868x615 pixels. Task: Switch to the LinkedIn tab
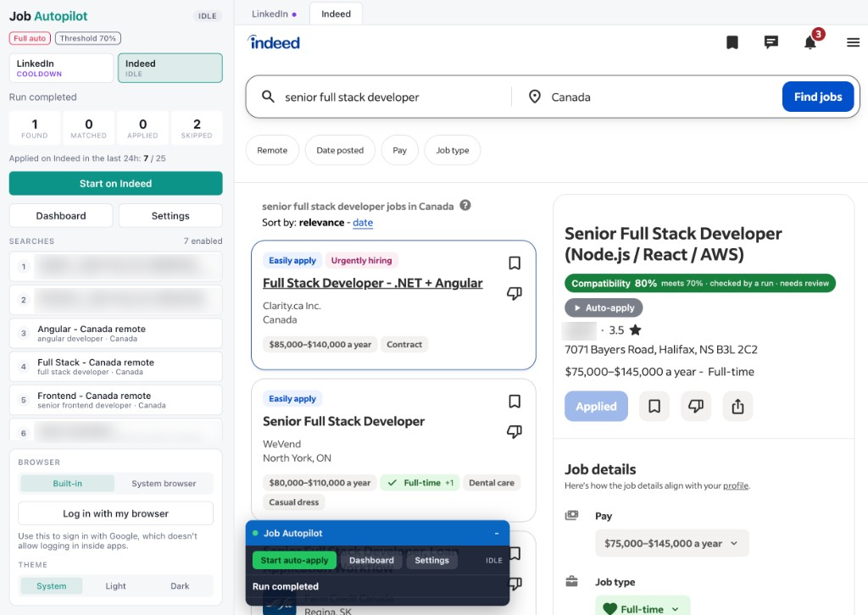[x=274, y=14]
